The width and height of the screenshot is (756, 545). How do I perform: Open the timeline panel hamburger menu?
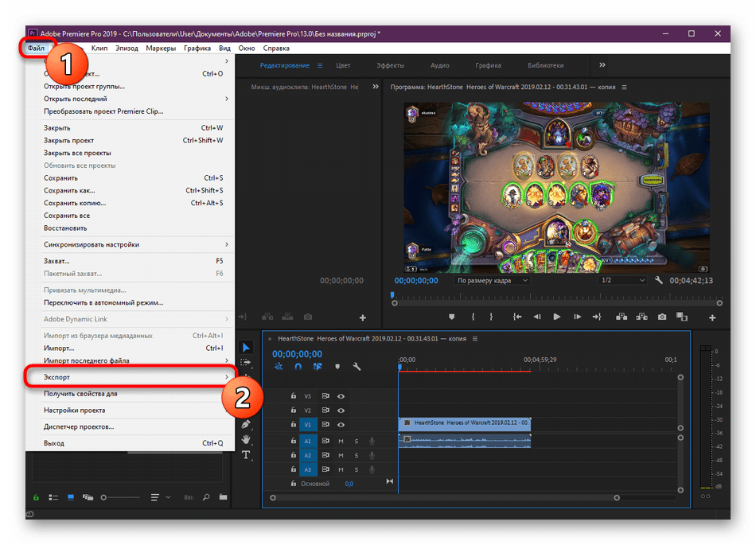point(475,339)
